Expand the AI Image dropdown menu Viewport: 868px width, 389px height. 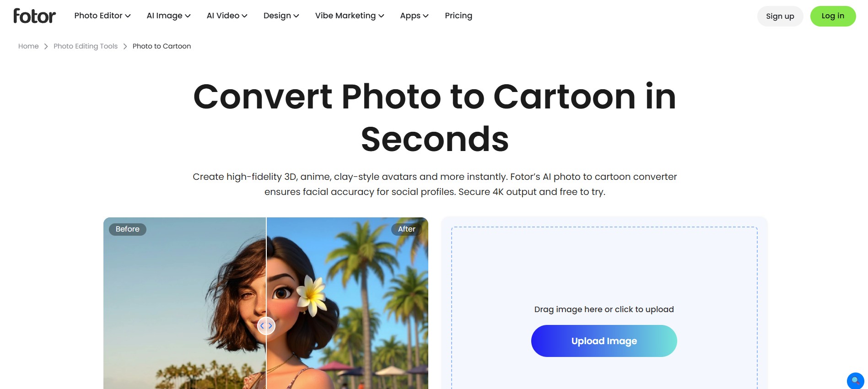click(x=168, y=16)
